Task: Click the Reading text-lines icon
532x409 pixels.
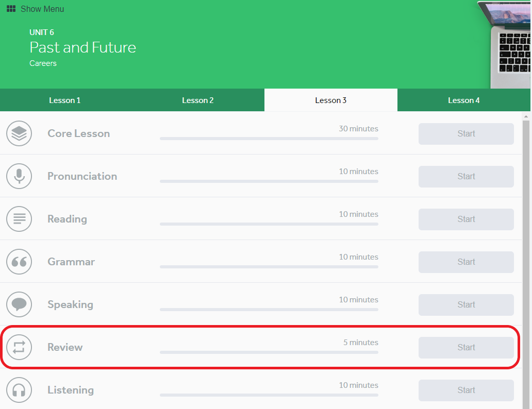Action: point(19,219)
